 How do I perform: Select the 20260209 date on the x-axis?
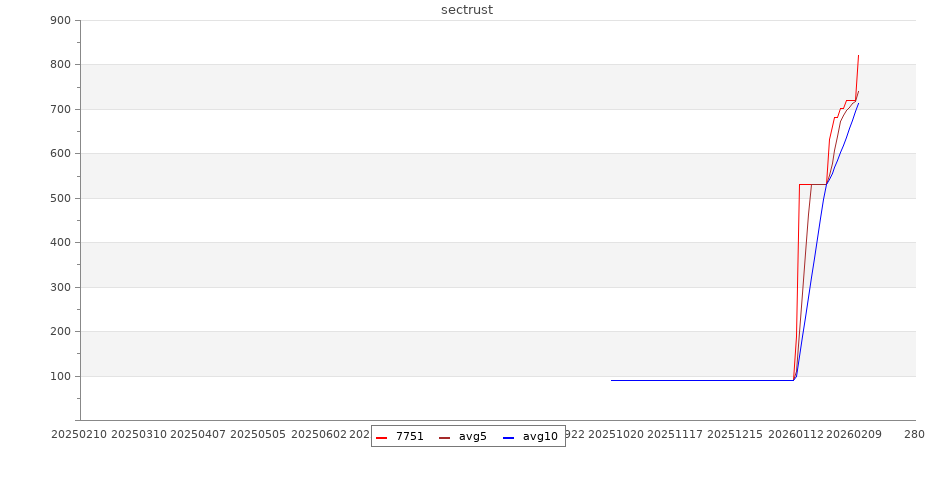coord(854,435)
